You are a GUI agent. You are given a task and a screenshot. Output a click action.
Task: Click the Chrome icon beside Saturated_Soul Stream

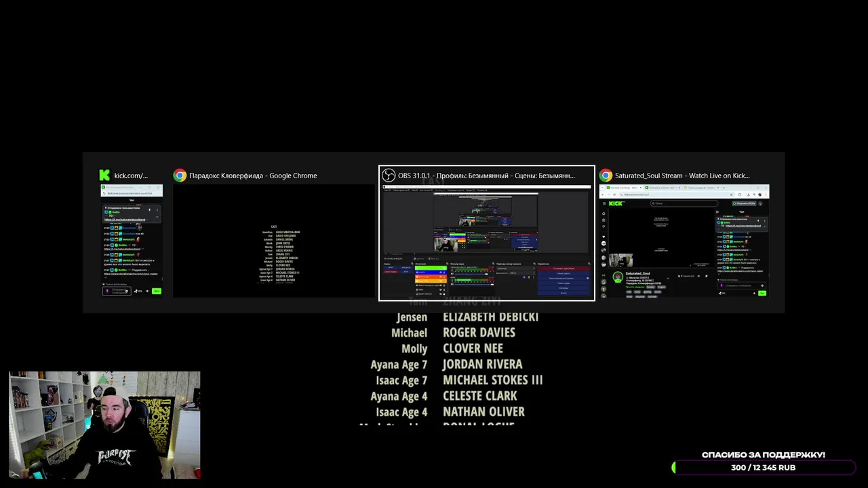point(606,176)
